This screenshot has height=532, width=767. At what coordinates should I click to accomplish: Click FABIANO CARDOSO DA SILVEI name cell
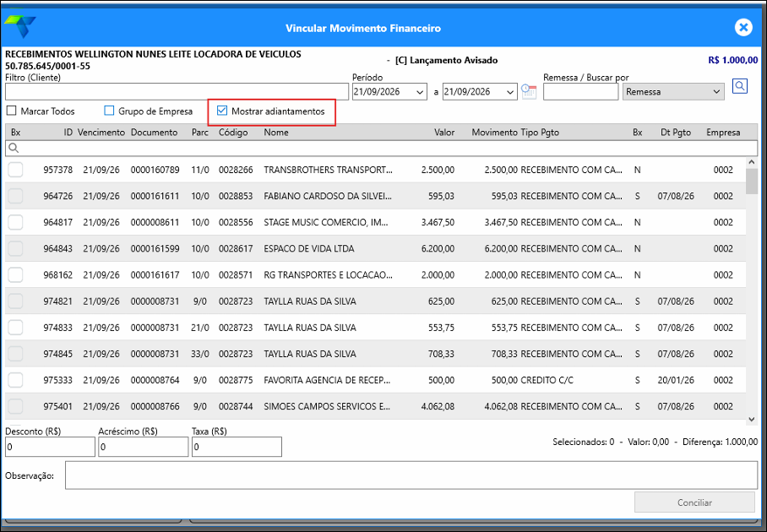point(328,196)
